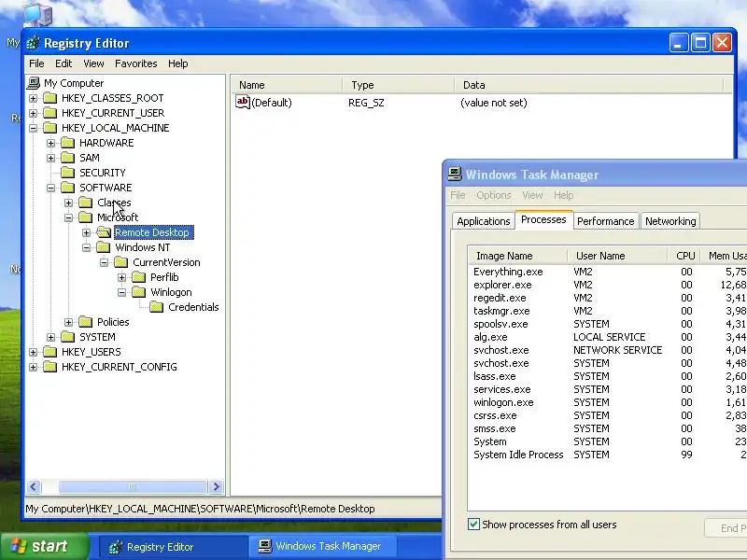Expand the HKEY_CLASSES_ROOT node
Image resolution: width=747 pixels, height=560 pixels.
pos(33,98)
